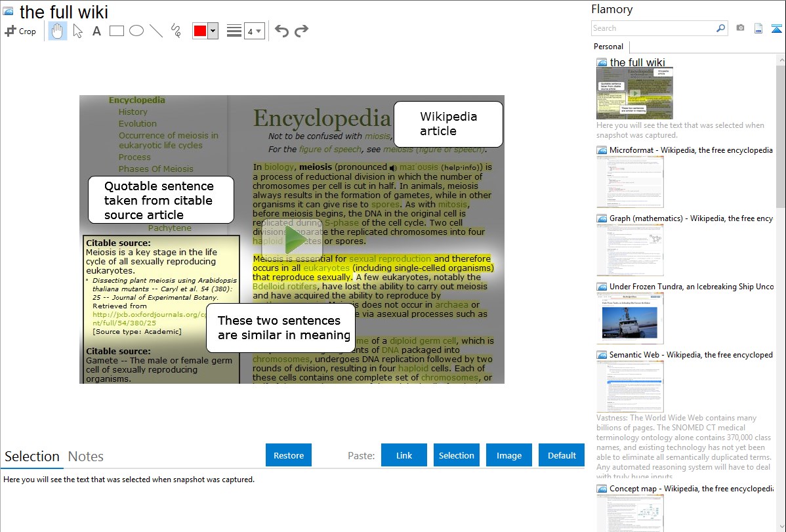Switch to the Selection tab

click(x=32, y=457)
